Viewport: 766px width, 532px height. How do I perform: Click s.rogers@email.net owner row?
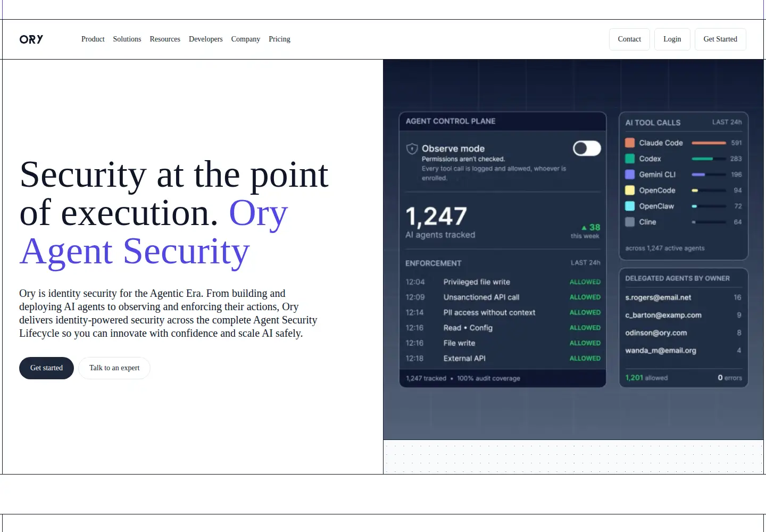pos(683,297)
